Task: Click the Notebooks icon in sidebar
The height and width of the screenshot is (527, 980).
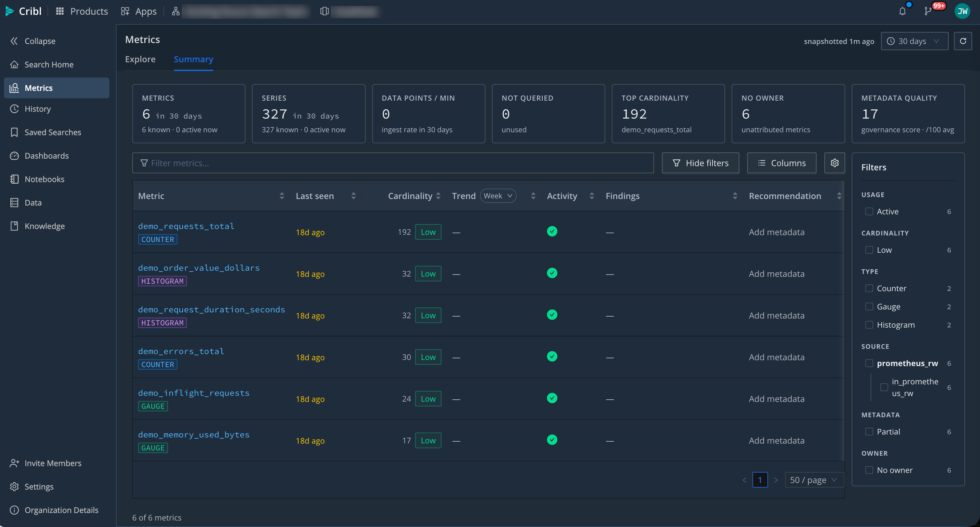Action: tap(14, 179)
